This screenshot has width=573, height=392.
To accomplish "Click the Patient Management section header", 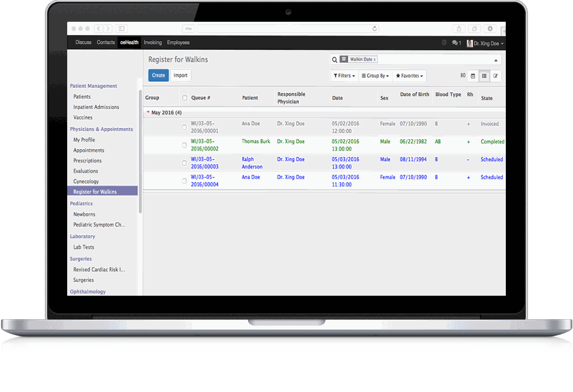I will pyautogui.click(x=93, y=86).
